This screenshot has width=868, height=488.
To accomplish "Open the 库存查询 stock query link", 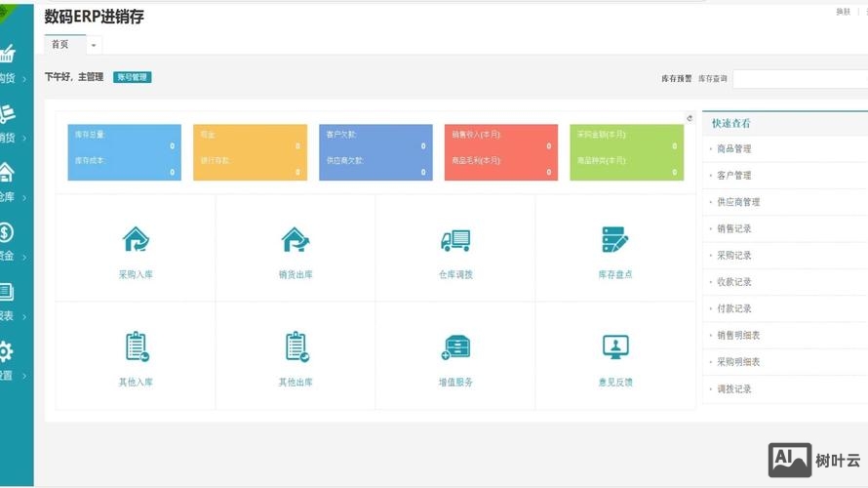I will tap(713, 79).
